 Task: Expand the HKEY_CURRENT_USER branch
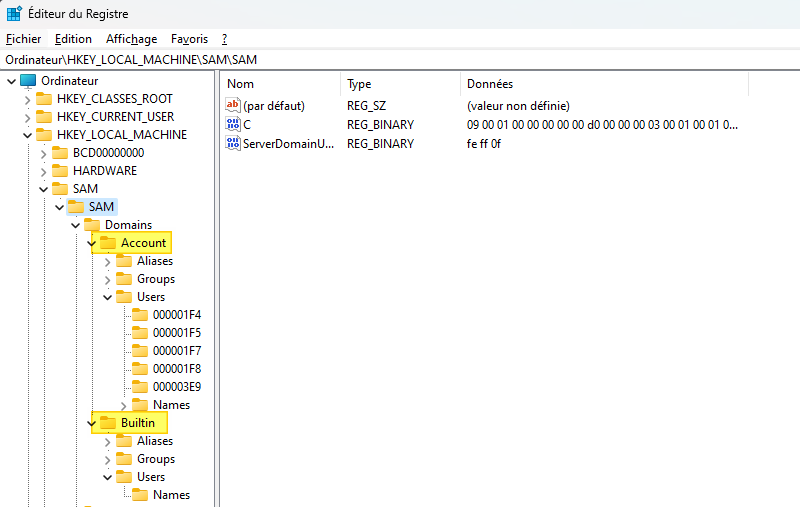(x=28, y=118)
